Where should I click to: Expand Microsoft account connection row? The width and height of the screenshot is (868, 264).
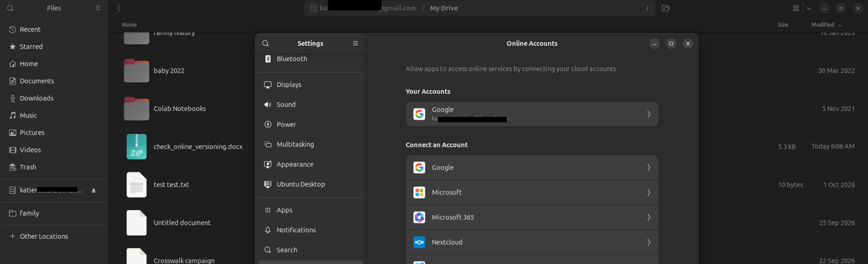(x=531, y=192)
